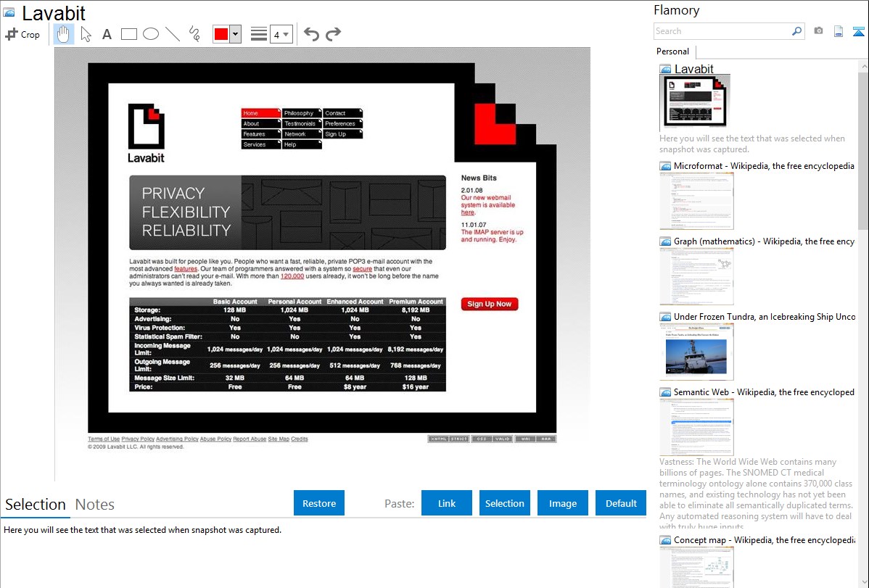Paste as Link button
Screen dimensions: 869x588
(447, 503)
